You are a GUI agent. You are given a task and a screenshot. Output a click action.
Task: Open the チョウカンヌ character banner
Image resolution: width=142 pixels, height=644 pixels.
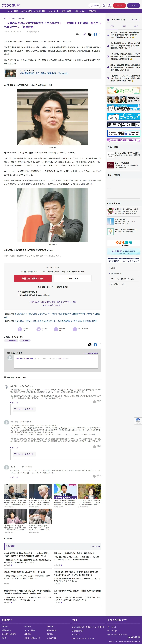point(124,116)
